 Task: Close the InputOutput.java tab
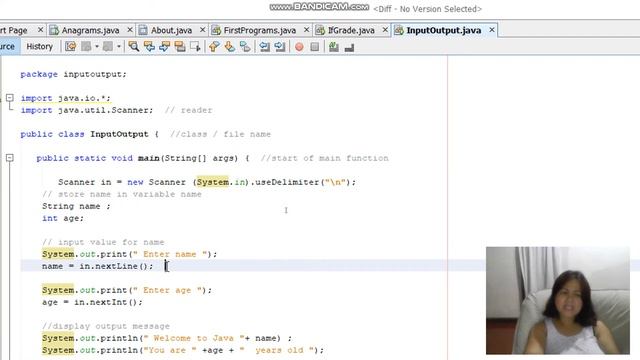click(x=492, y=30)
